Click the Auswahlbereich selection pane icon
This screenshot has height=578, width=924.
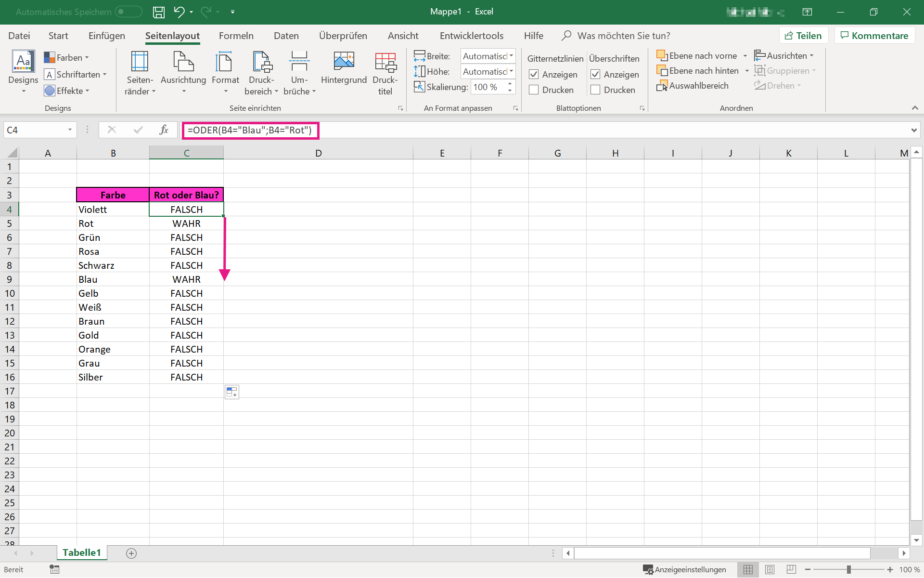[662, 86]
